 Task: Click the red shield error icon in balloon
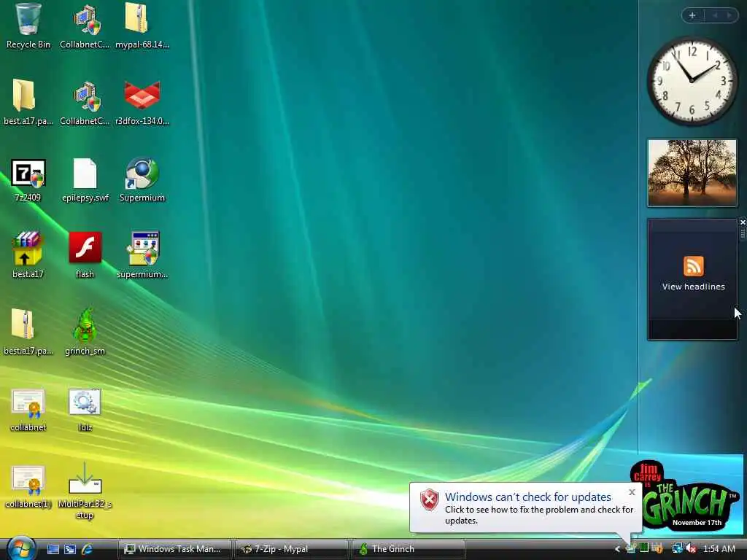(x=429, y=500)
